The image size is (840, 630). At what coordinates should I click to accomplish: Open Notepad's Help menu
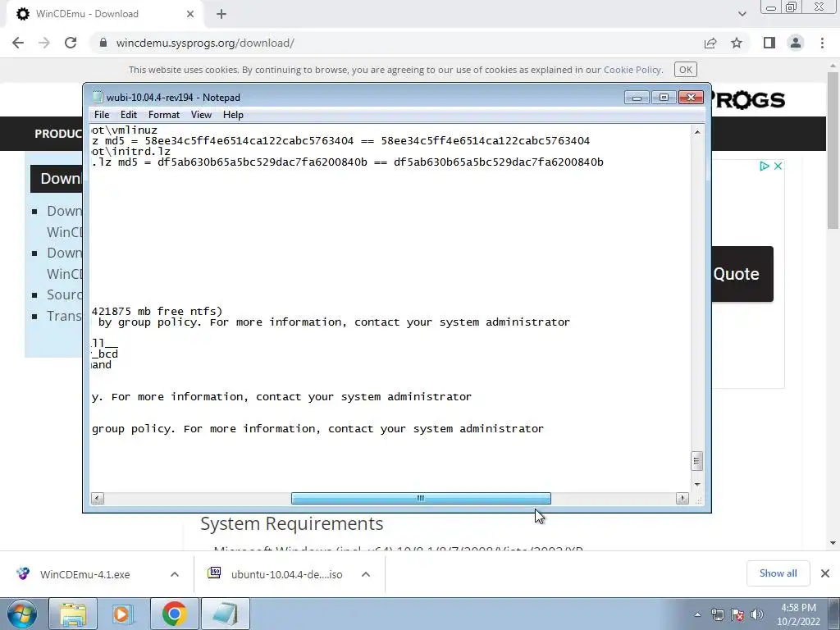tap(233, 115)
